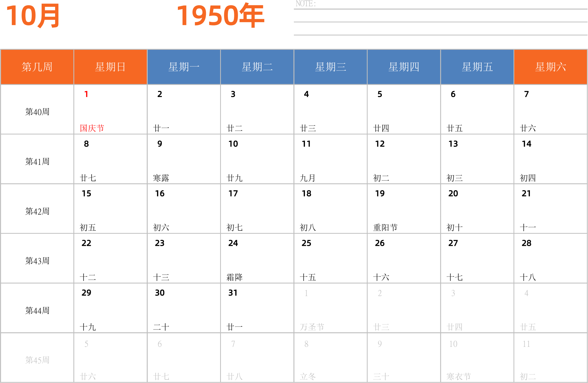The image size is (588, 383).
Task: Click the October 1 National Day cell
Action: (110, 110)
